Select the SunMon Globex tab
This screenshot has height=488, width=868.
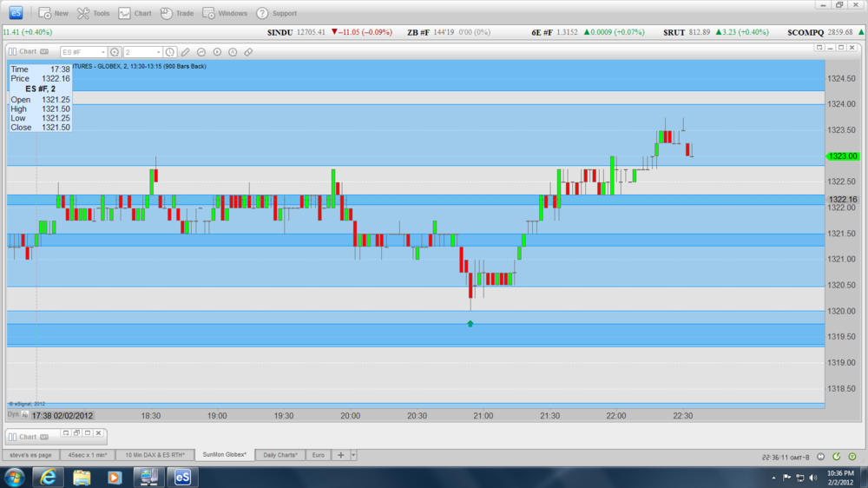[x=224, y=455]
